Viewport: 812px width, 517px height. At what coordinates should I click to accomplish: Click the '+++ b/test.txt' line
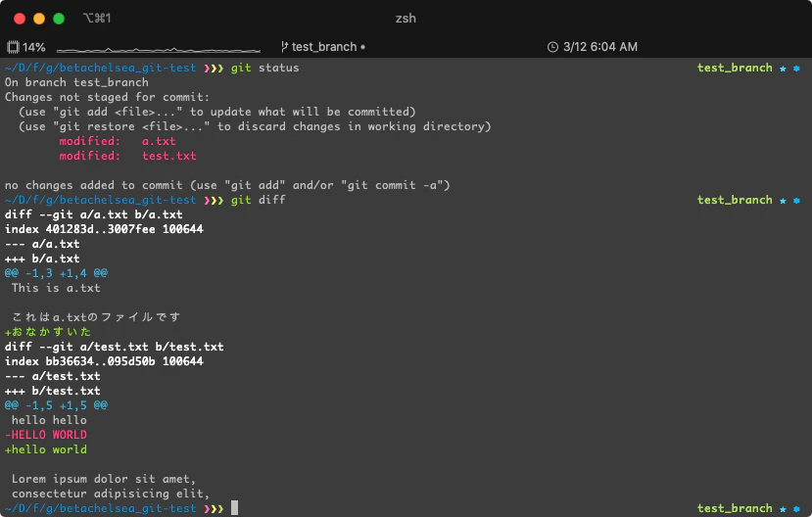pyautogui.click(x=52, y=391)
